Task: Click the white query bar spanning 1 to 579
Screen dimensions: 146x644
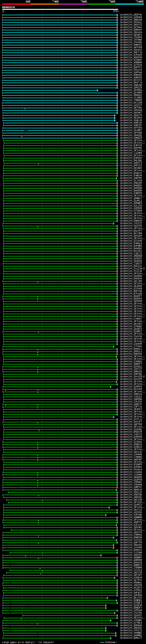Action: point(60,9)
